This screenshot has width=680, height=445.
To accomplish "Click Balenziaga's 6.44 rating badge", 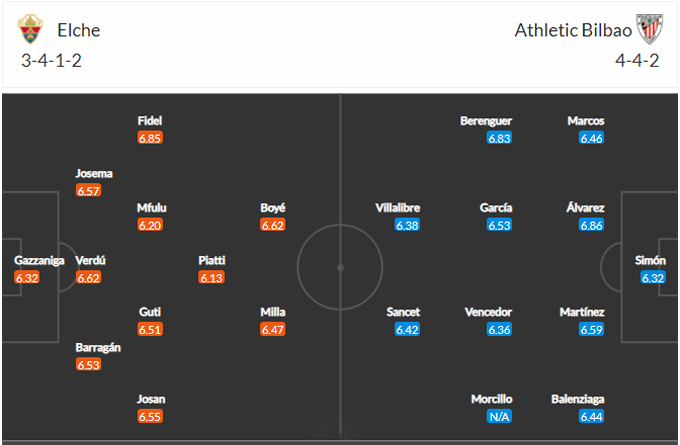I will pyautogui.click(x=591, y=416).
